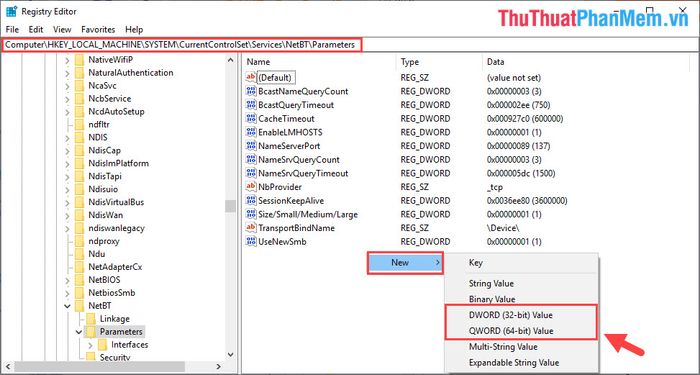Click the NdisWan folder icon
Viewport: 700px width, 375px height.
pyautogui.click(x=79, y=215)
